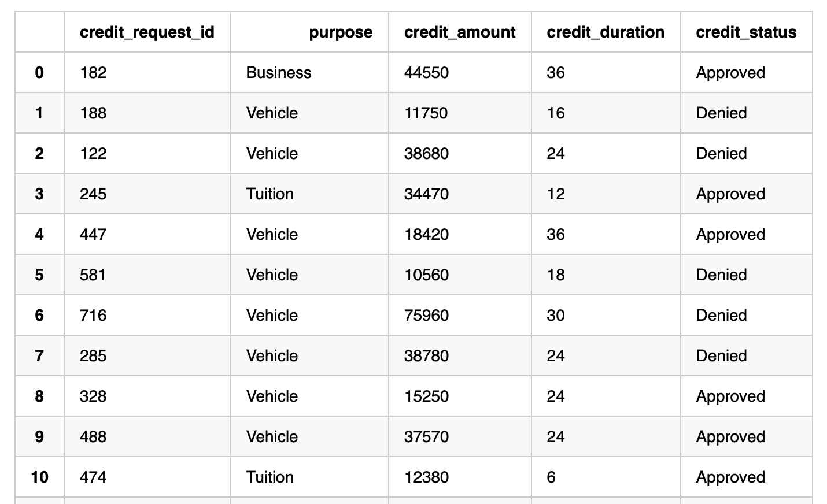Click the purpose column header
Viewport: 827px width, 504px height.
tap(341, 32)
